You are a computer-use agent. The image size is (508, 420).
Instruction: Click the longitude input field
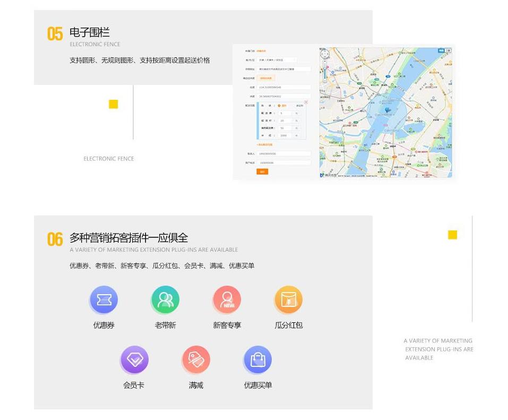(284, 87)
